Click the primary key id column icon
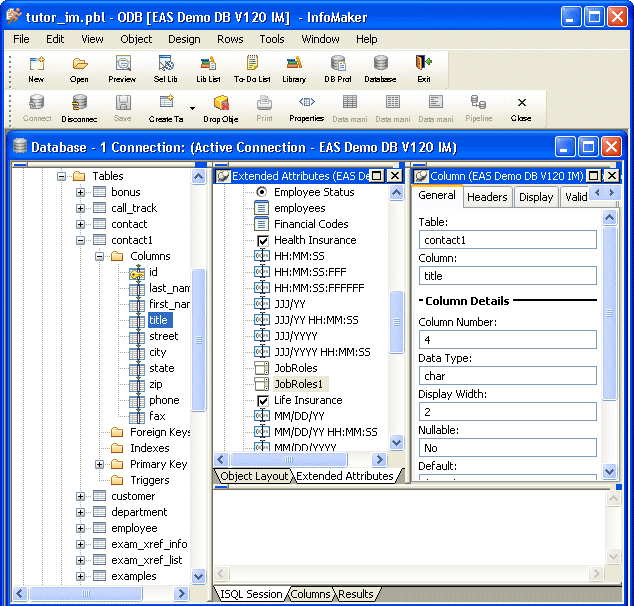634x606 pixels. [137, 273]
